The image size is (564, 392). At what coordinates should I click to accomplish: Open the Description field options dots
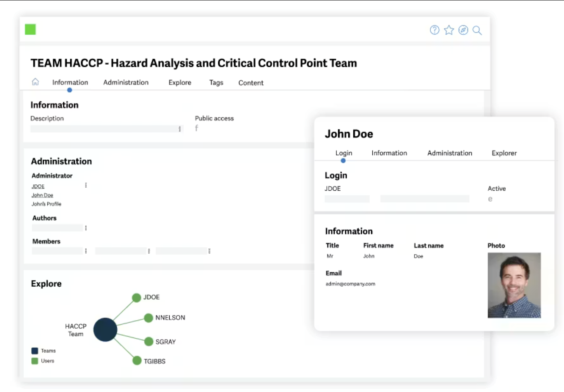[x=180, y=129]
